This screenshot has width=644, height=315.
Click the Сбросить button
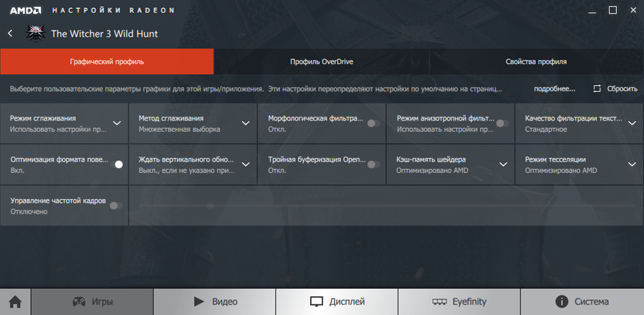(616, 88)
